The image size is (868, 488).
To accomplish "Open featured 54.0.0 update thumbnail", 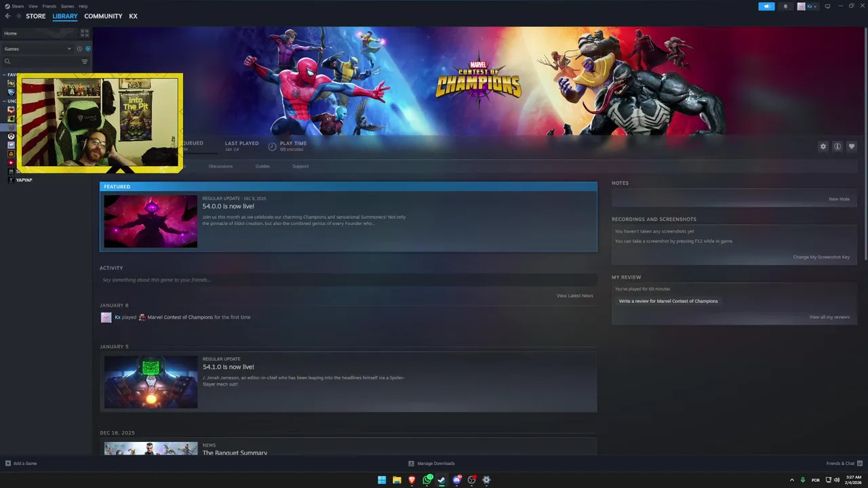I will (x=151, y=222).
